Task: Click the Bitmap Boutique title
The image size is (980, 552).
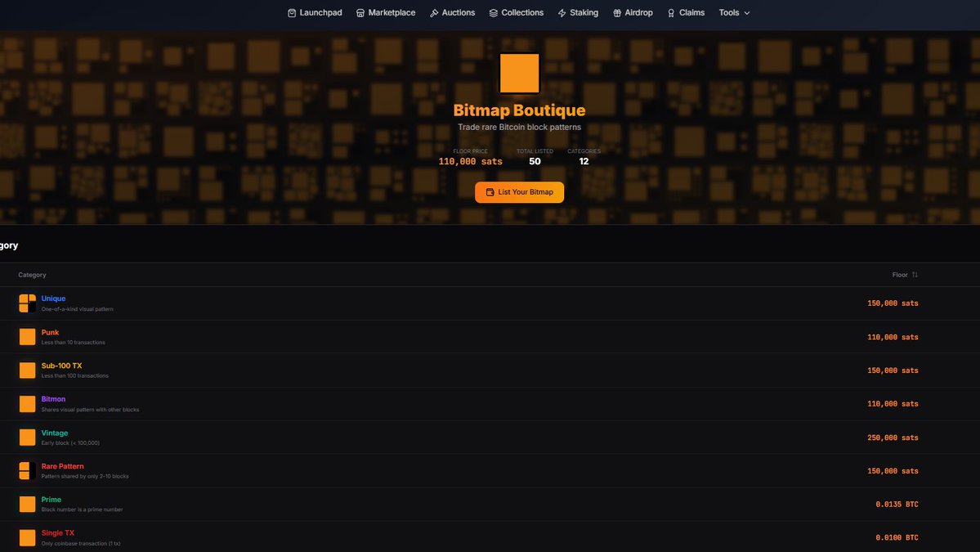Action: point(519,110)
